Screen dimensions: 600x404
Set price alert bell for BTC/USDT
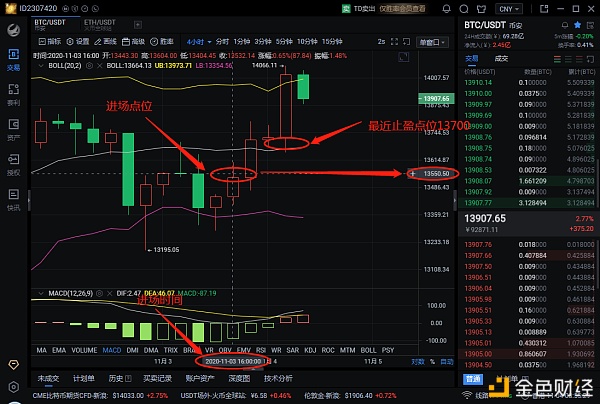coord(565,25)
